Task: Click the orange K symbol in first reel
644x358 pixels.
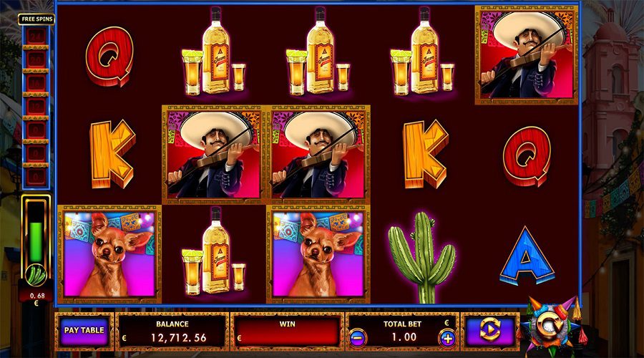Action: click(112, 153)
